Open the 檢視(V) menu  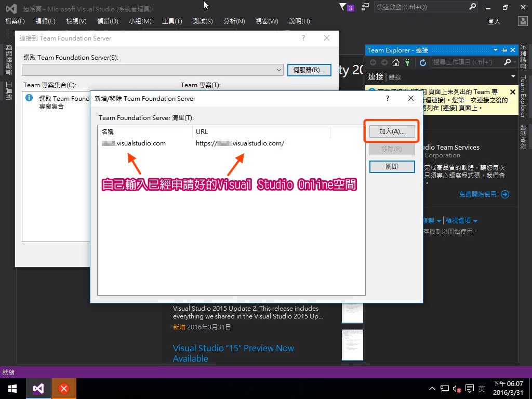pyautogui.click(x=76, y=21)
